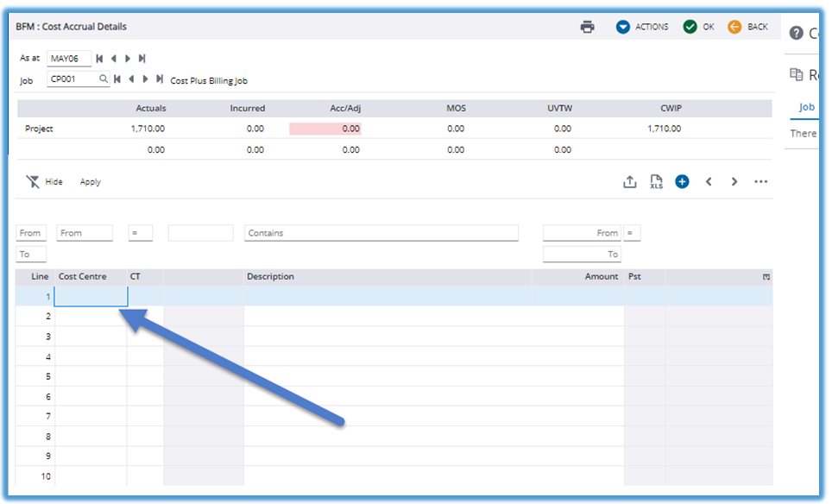Open the Cost Centre filter operator dropdown

[x=140, y=233]
